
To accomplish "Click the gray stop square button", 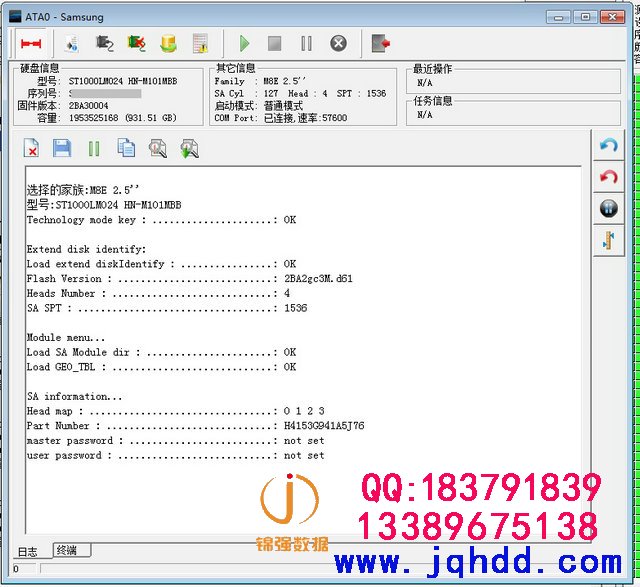I will (274, 44).
